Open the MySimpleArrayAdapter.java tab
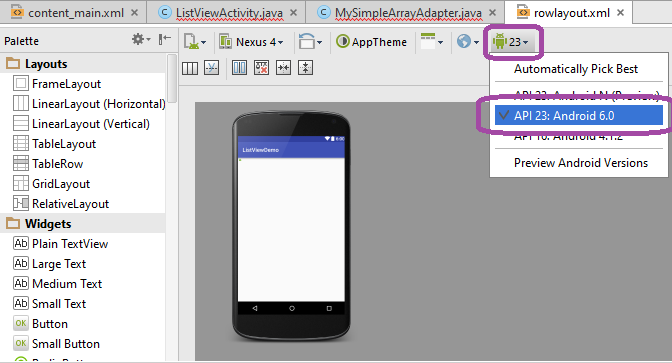 click(x=408, y=13)
